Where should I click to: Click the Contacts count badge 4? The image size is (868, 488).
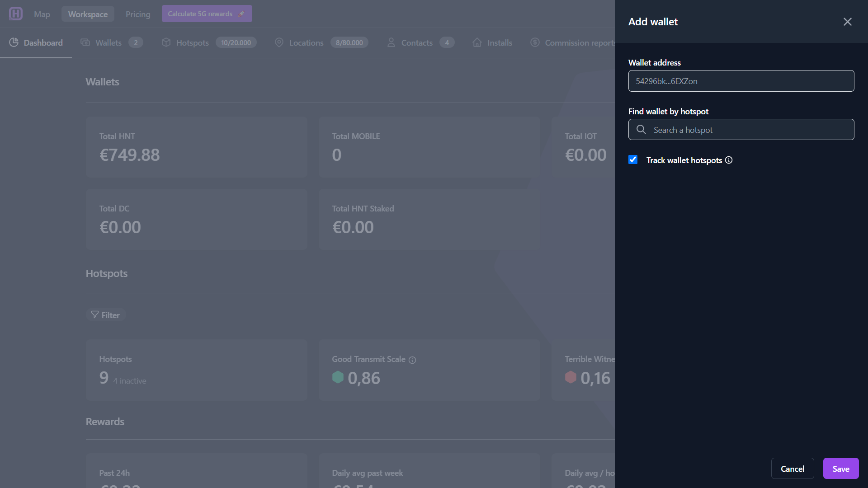[447, 42]
